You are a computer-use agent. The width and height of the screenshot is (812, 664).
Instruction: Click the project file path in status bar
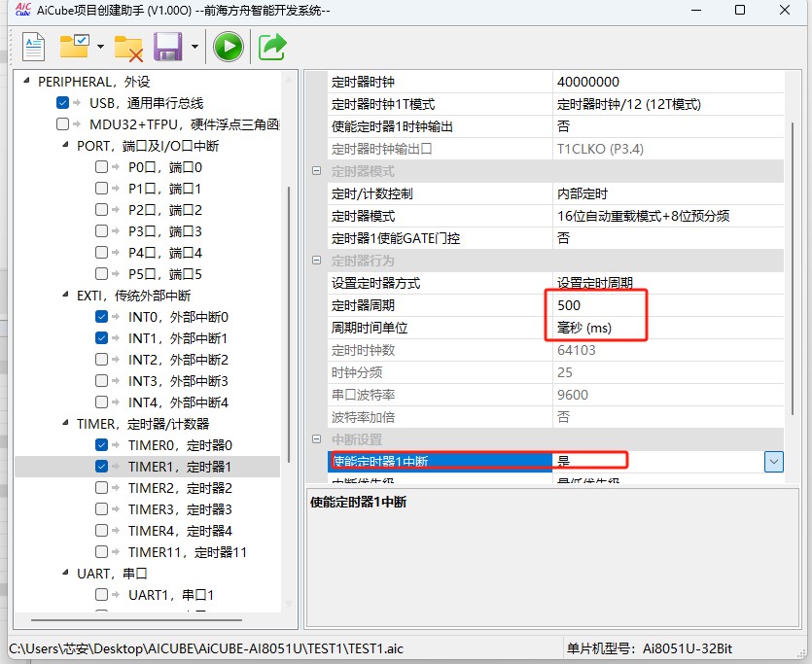[206, 648]
